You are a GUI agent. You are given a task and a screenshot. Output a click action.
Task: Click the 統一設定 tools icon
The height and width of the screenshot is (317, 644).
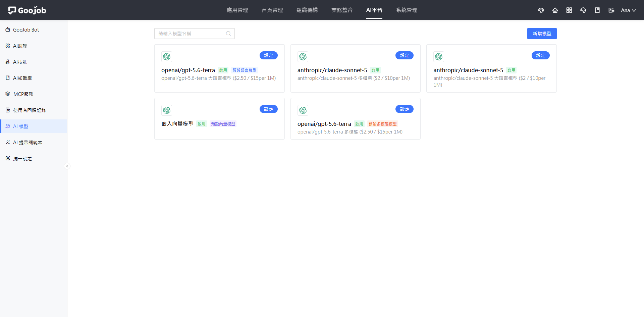coord(8,158)
